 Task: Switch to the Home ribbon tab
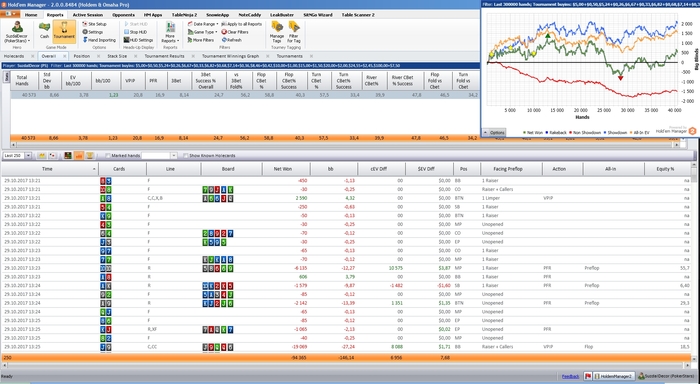pyautogui.click(x=31, y=15)
